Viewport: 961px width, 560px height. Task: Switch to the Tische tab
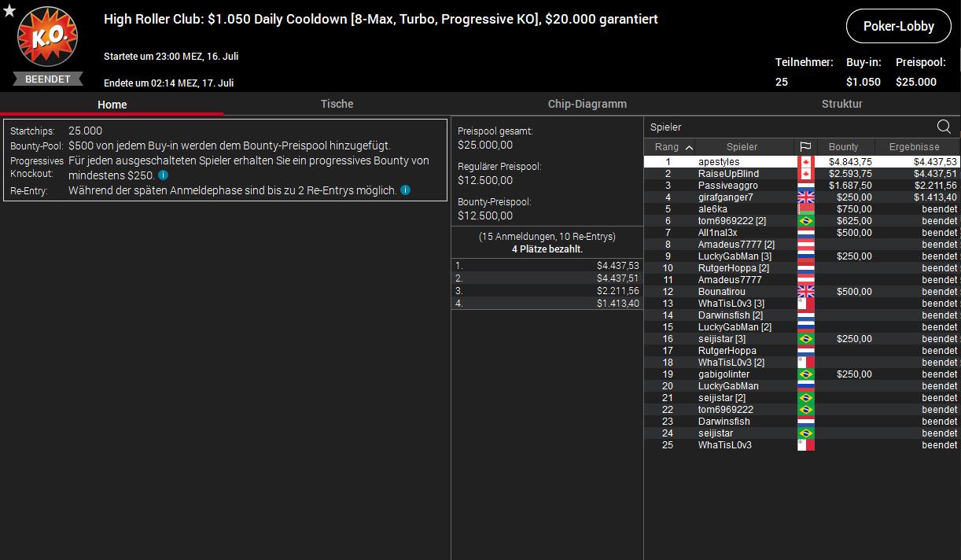337,104
